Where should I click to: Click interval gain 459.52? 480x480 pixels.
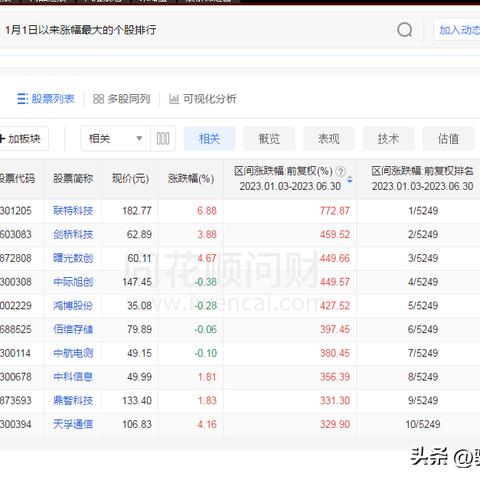coord(335,234)
